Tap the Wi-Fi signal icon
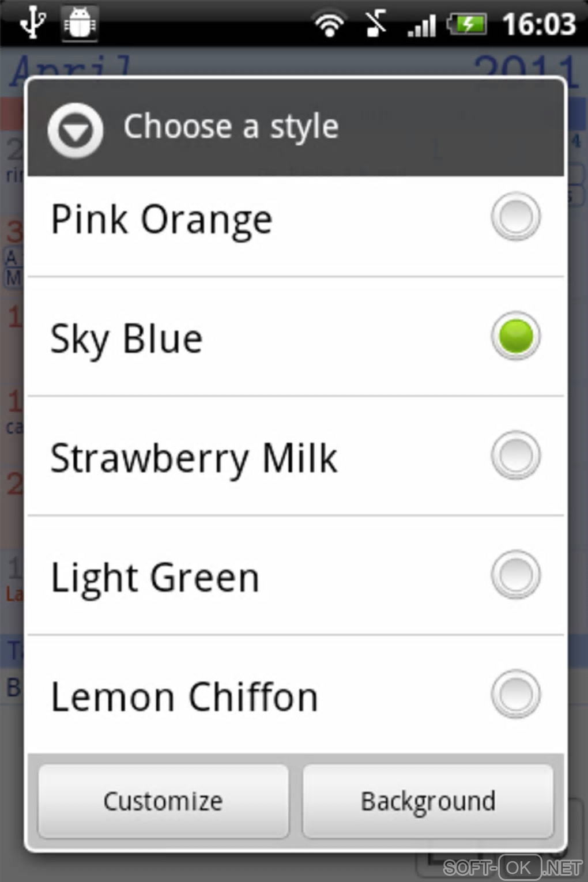The width and height of the screenshot is (588, 882). point(329,24)
